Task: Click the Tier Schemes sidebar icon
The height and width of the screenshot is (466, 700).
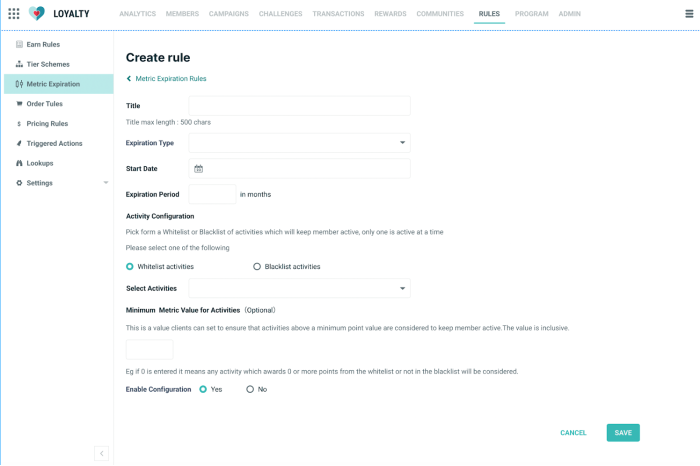Action: coord(20,64)
